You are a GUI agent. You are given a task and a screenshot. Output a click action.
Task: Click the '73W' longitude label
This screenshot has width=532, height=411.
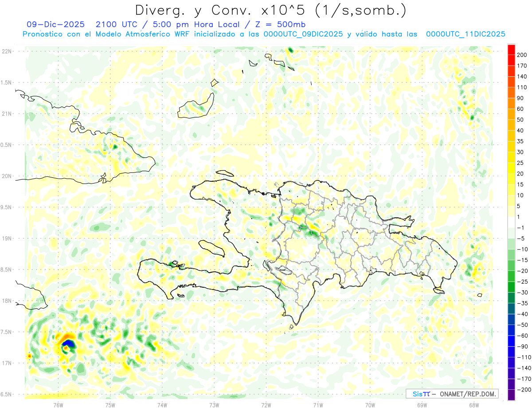coord(214,405)
